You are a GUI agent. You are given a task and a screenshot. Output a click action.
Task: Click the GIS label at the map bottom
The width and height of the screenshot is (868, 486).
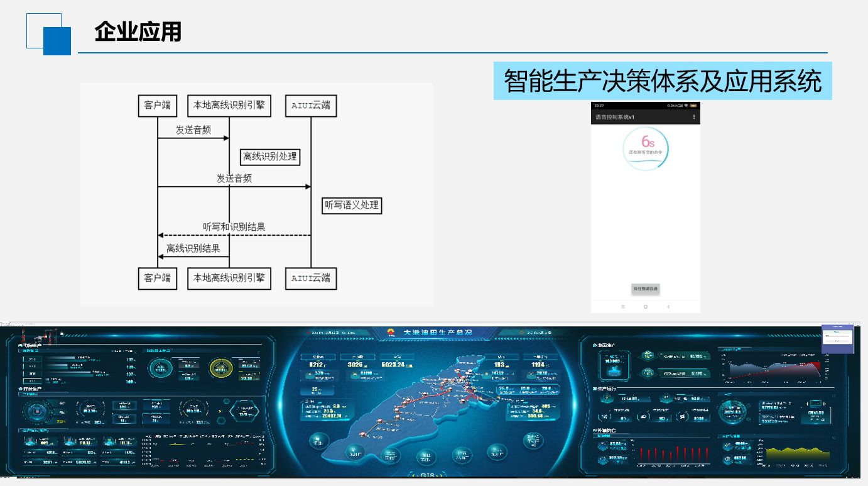pos(427,475)
